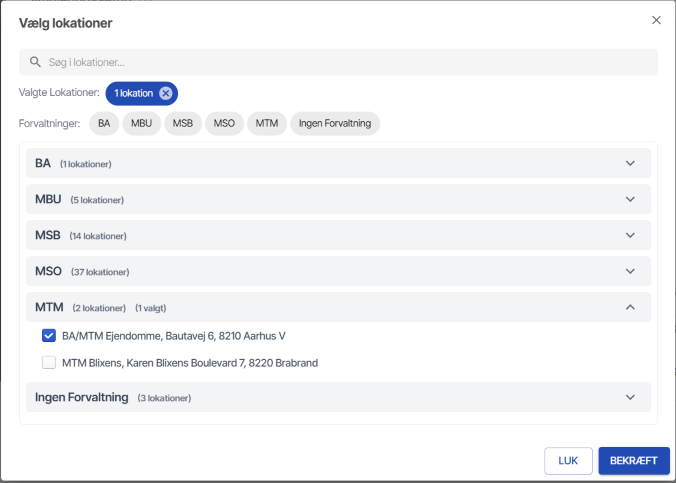Filter by the BA forvaltning chip
The width and height of the screenshot is (676, 483).
coord(104,123)
